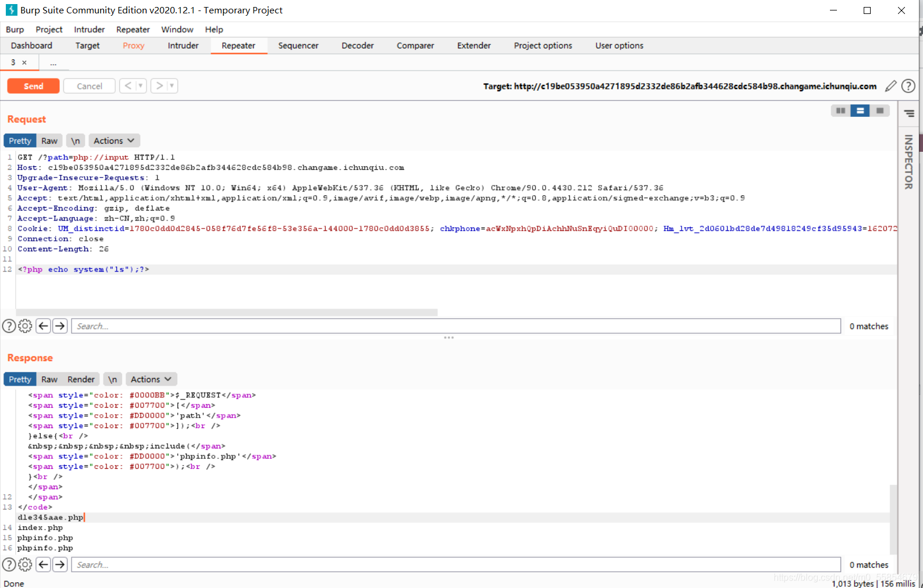Open Response search help icon
Screen dimensions: 923x588
pyautogui.click(x=9, y=564)
